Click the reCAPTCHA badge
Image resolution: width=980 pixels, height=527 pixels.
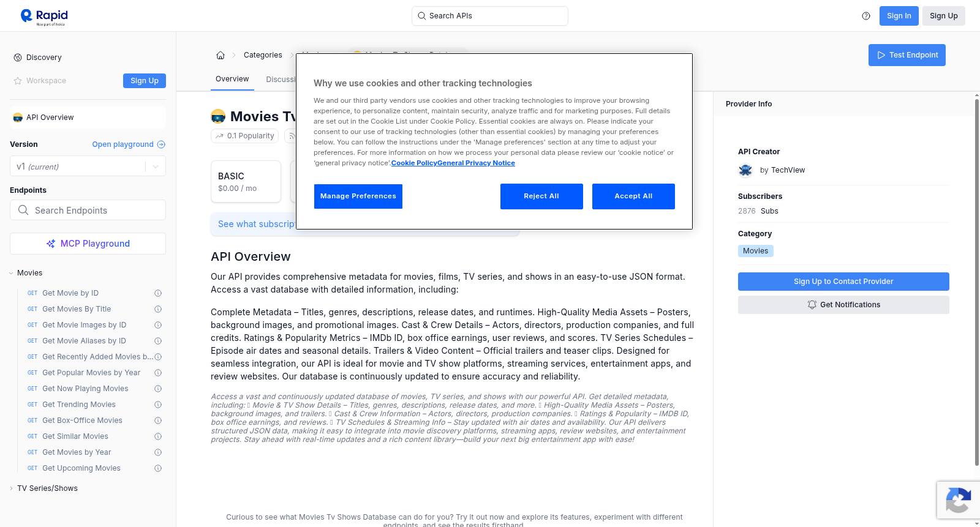[958, 500]
